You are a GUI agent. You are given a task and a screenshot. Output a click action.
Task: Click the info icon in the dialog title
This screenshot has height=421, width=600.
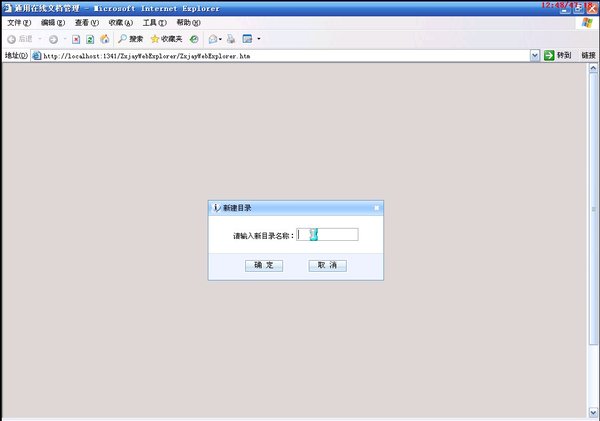coord(217,208)
